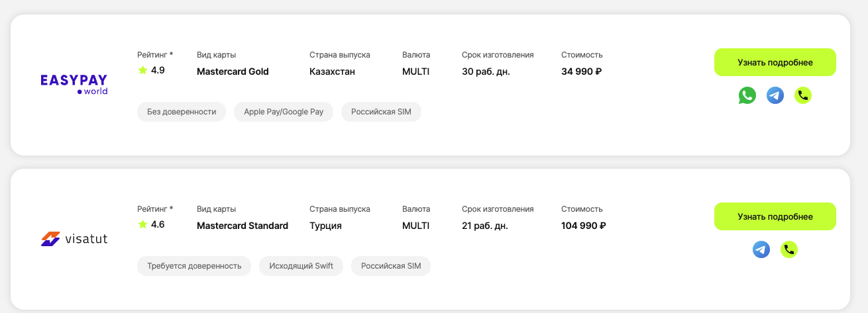The height and width of the screenshot is (313, 868).
Task: Click the 104 990 ₽ price
Action: (583, 226)
